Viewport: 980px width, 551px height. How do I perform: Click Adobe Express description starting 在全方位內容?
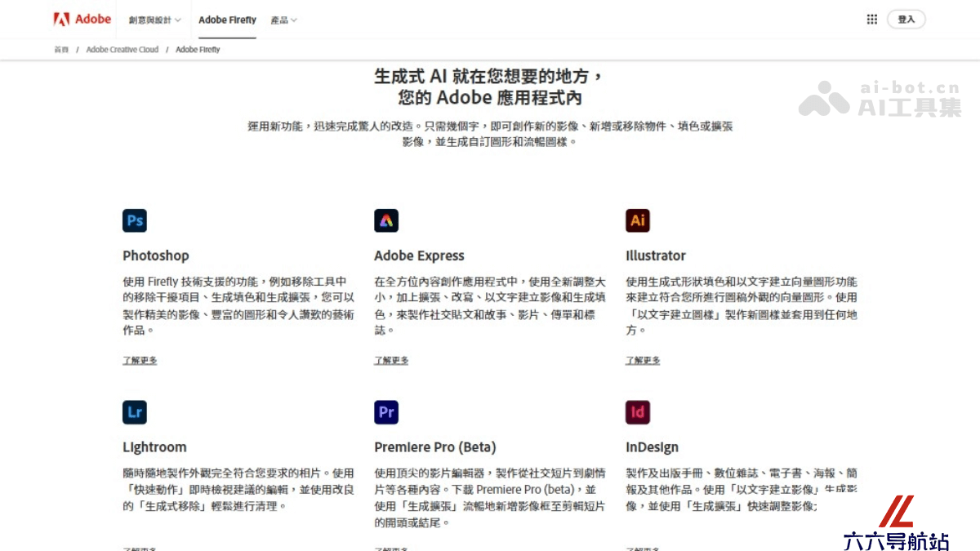tap(490, 305)
